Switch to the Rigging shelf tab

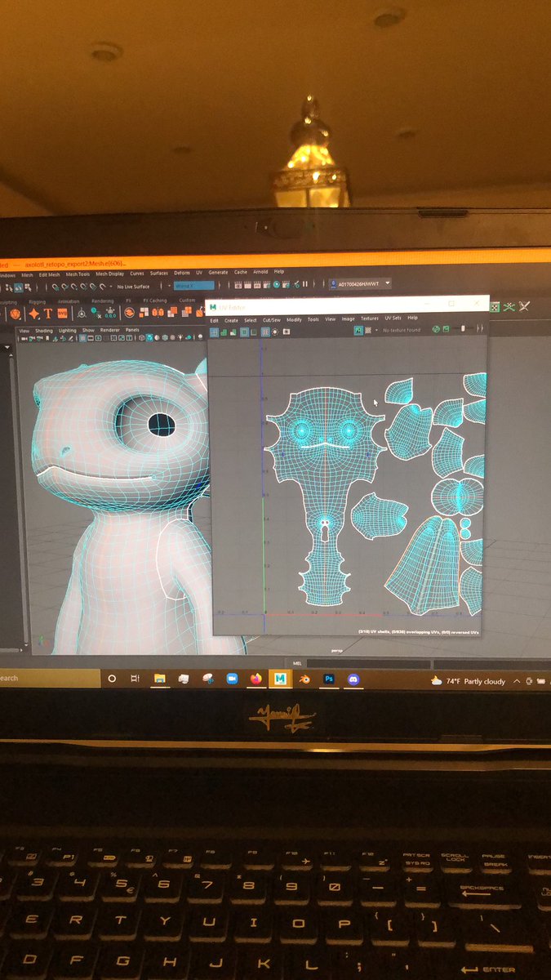pos(38,301)
